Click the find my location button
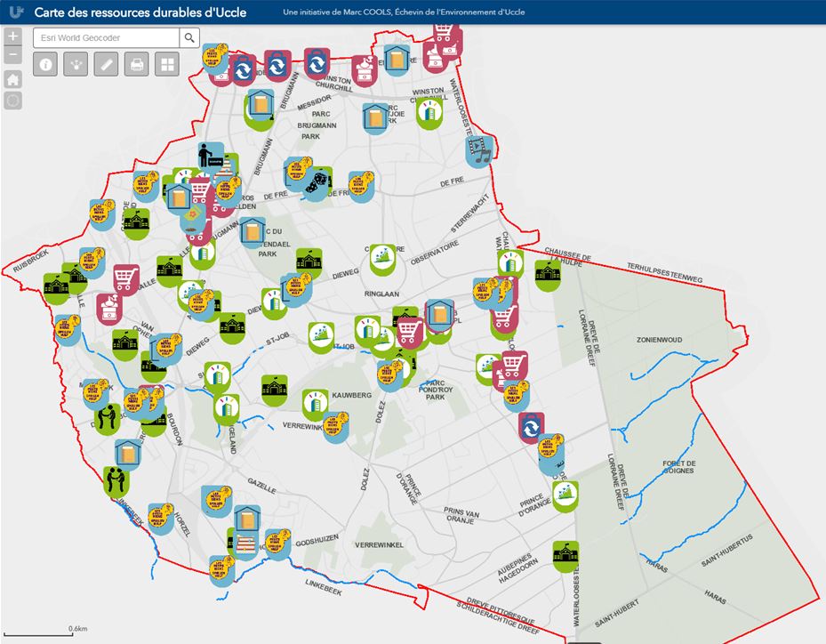 click(x=12, y=101)
